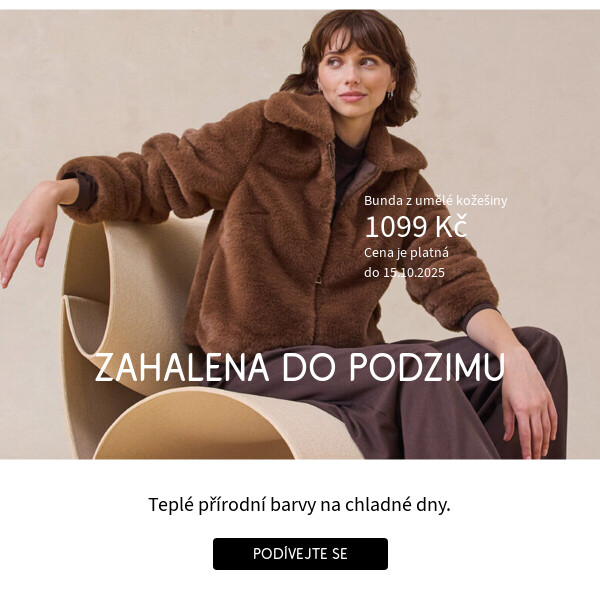Click the Teplé přírodní barvy tagline
The image size is (600, 600).
point(299,504)
